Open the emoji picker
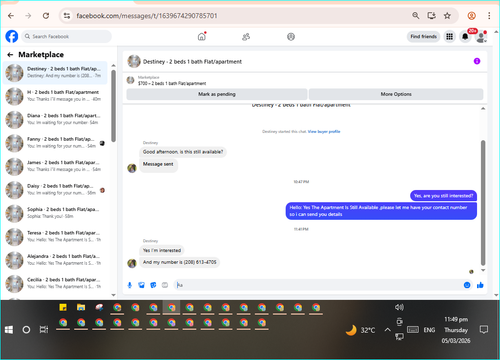Image resolution: width=500 pixels, height=360 pixels. point(467,285)
